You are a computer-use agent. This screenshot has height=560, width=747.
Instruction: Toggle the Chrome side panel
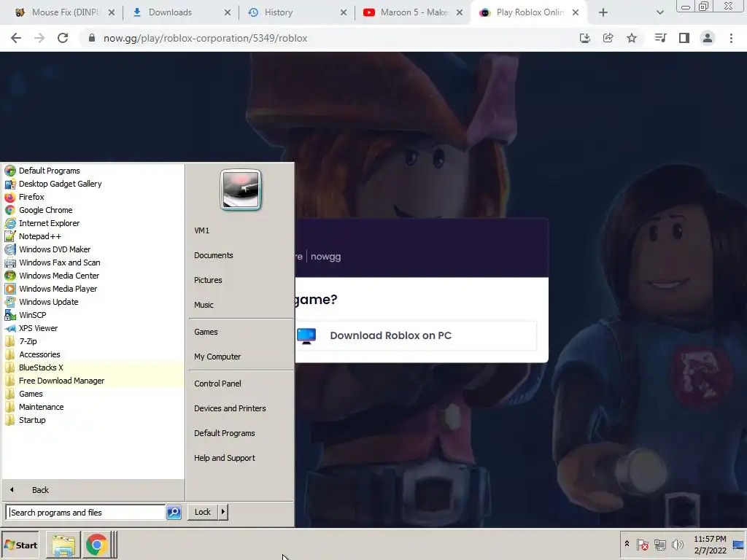(x=684, y=38)
